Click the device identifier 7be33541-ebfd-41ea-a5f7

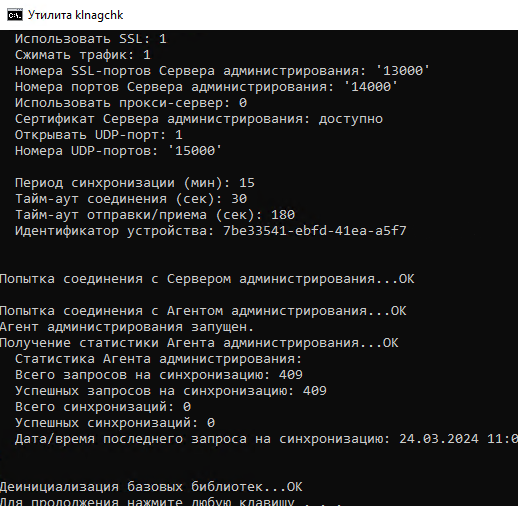click(x=315, y=231)
